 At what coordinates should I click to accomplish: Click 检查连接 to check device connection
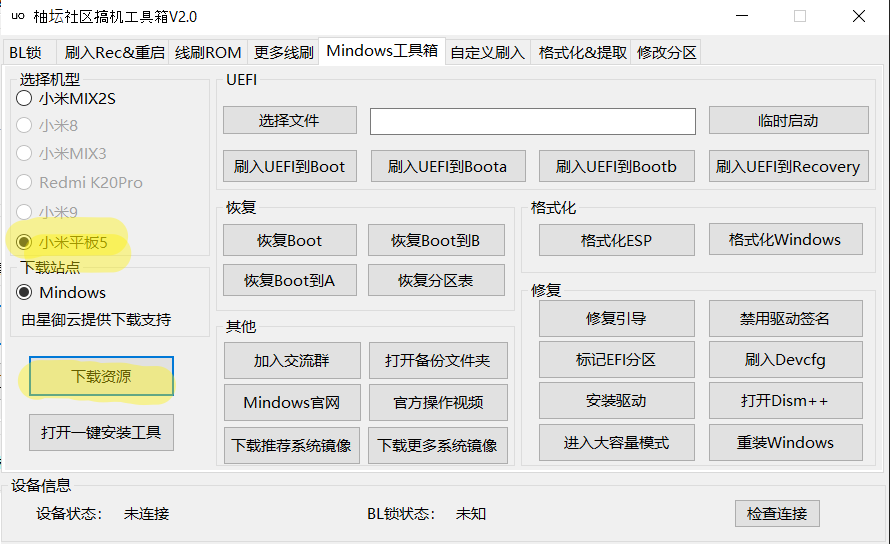click(777, 513)
